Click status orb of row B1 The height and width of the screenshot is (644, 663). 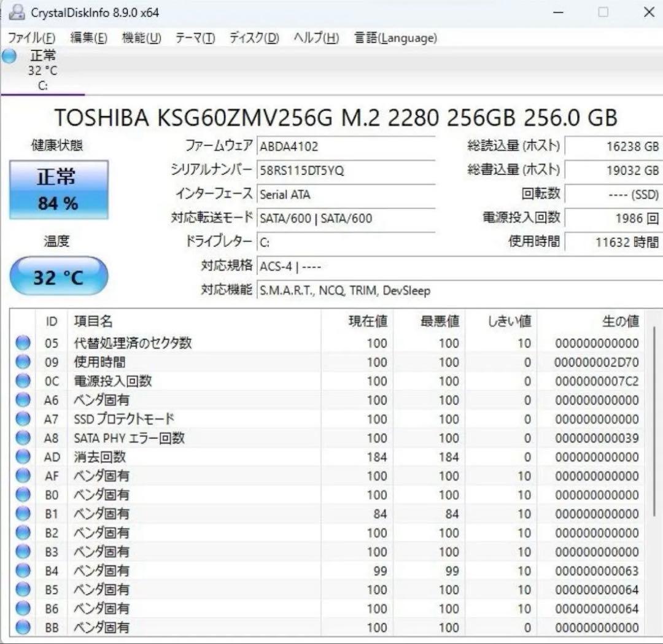pyautogui.click(x=23, y=513)
